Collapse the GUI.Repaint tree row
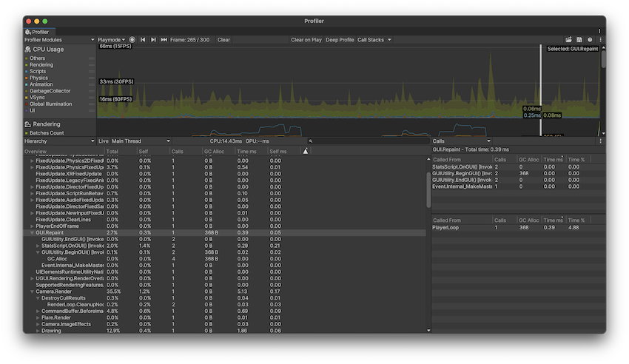Image resolution: width=629 pixels, height=364 pixels. tap(32, 232)
